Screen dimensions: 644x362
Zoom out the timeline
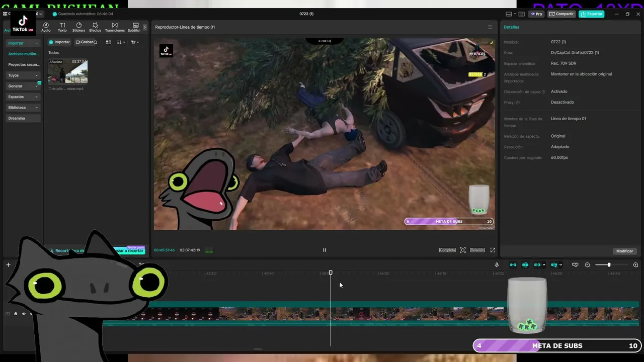point(587,265)
